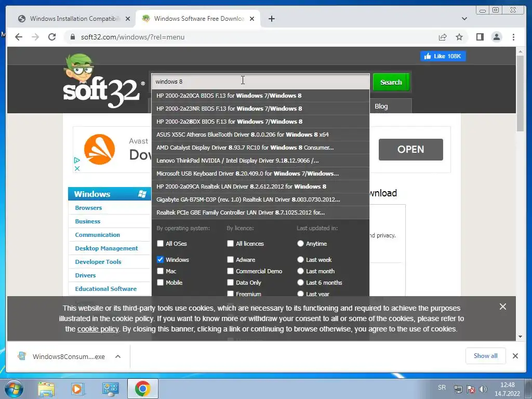
Task: Open Action Center flag icon
Action: [x=471, y=389]
